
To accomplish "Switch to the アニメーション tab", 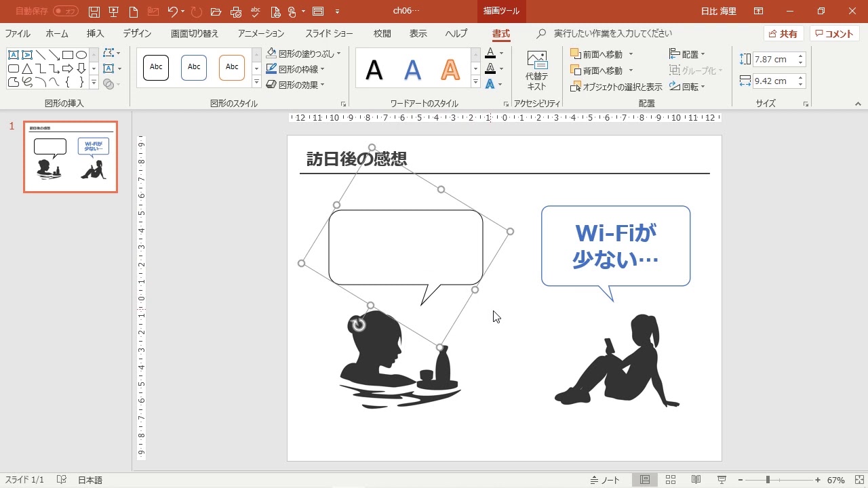I will 261,34.
